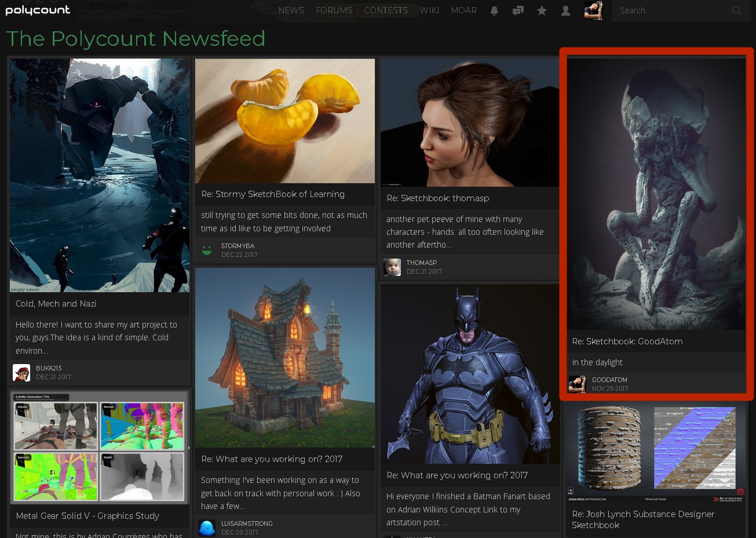Click excerpt starting "Something I've been working on"
The width and height of the screenshot is (756, 538).
[x=280, y=493]
